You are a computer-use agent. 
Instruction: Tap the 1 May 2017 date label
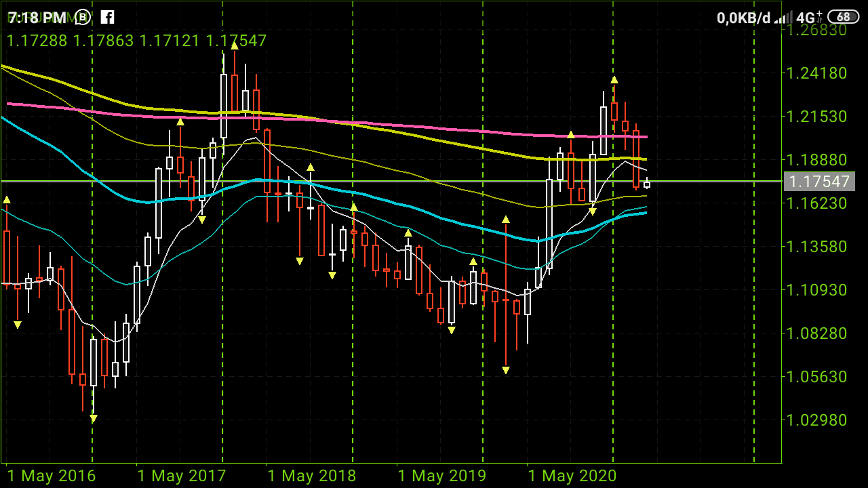tap(182, 476)
